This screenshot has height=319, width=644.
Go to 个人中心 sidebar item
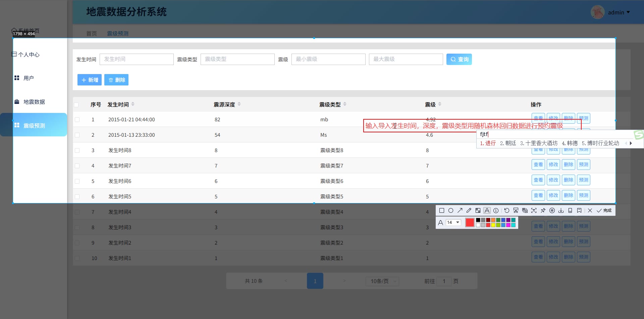coord(29,55)
